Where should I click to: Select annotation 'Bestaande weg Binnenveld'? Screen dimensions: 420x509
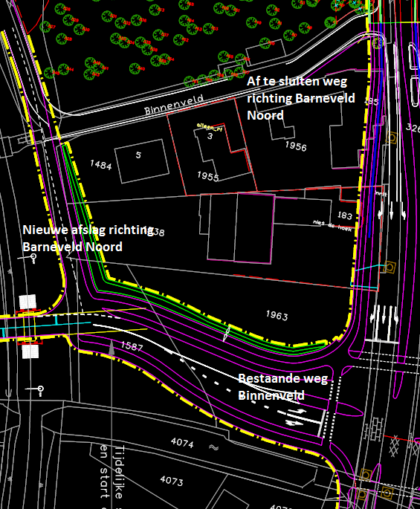click(x=283, y=387)
